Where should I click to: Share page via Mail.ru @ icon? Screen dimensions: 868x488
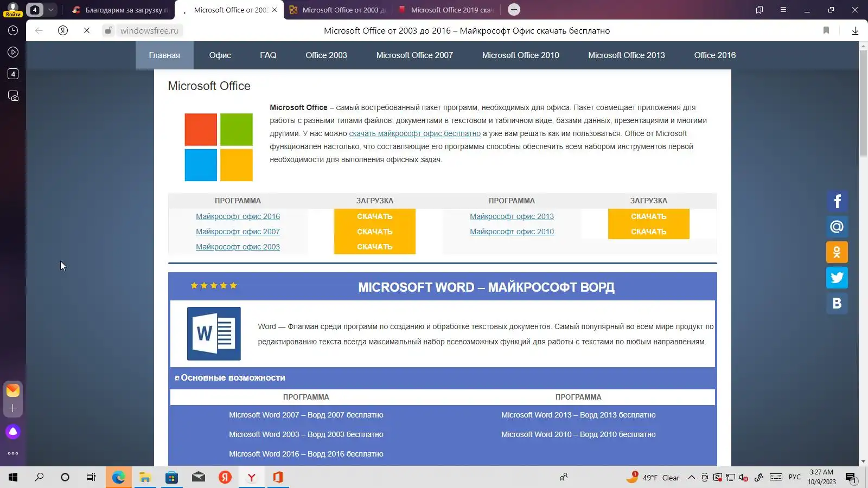click(837, 227)
